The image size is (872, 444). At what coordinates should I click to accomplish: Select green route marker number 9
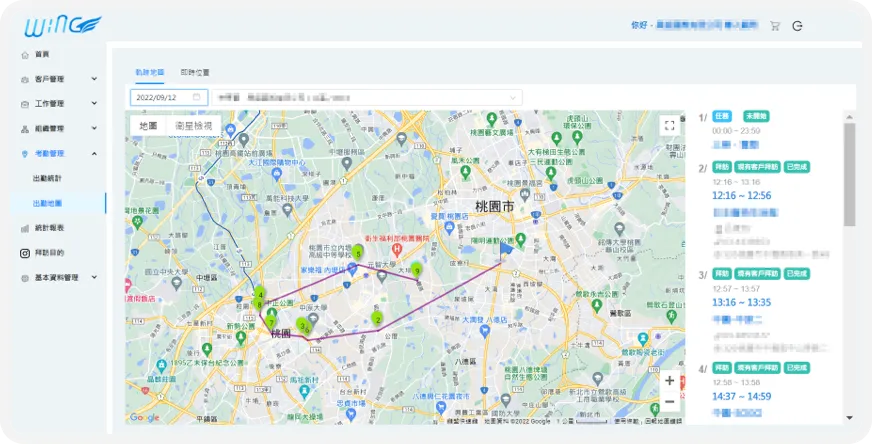click(x=417, y=270)
